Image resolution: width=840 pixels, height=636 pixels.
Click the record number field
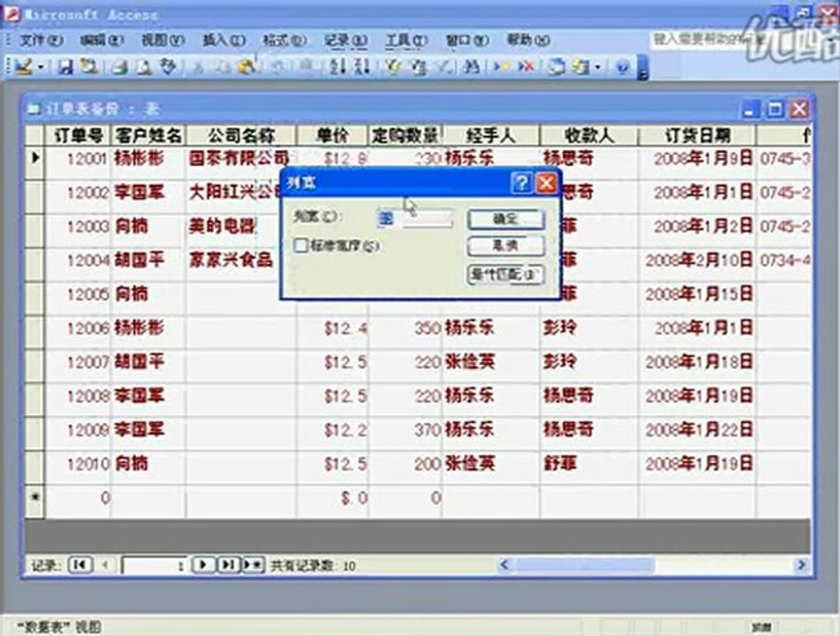click(x=155, y=565)
